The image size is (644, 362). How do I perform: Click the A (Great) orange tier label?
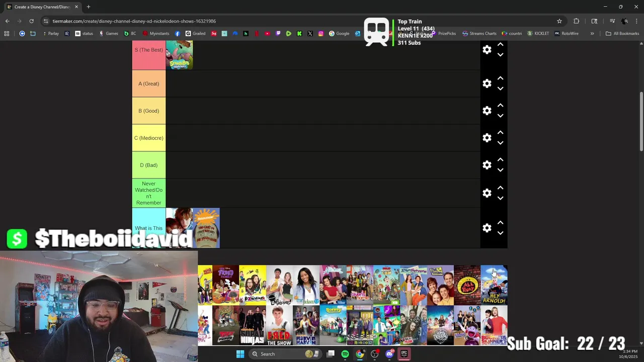pyautogui.click(x=149, y=83)
